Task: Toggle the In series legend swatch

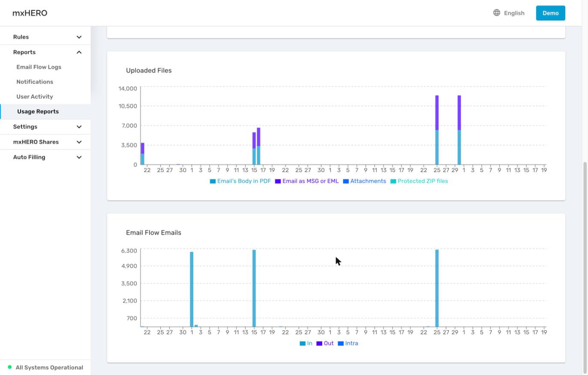Action: (x=303, y=343)
